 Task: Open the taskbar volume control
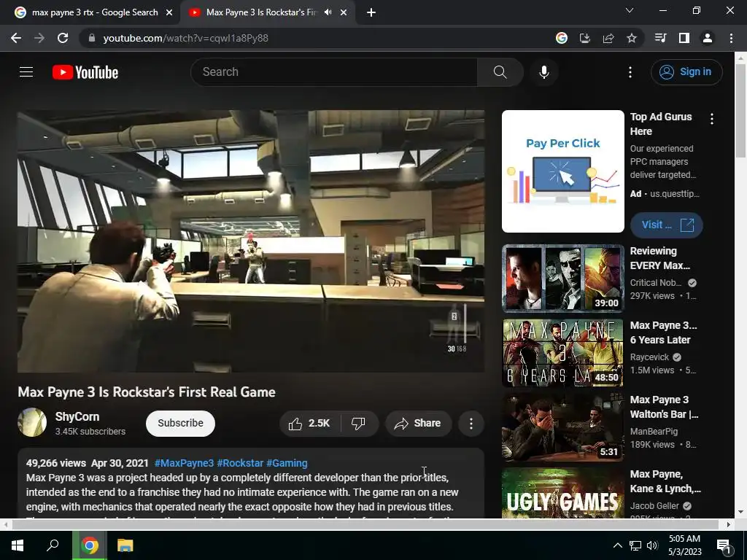[x=652, y=545]
